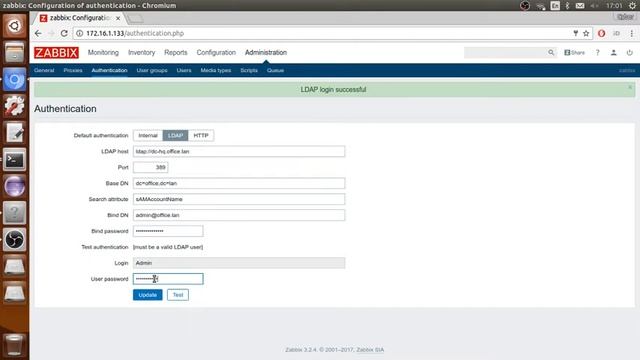This screenshot has height=360, width=640.
Task: Click the LDAP host field
Action: coord(239,151)
